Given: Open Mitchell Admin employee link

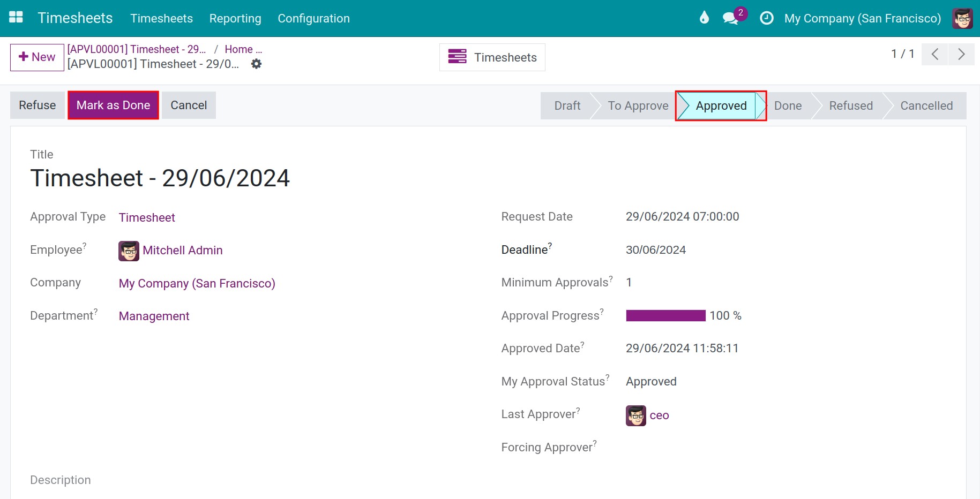Looking at the screenshot, I should tap(182, 250).
